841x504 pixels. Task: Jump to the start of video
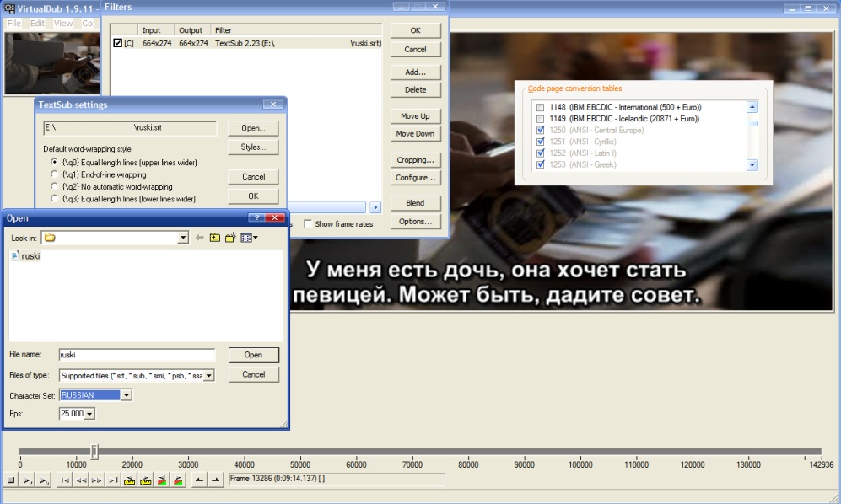(x=64, y=480)
